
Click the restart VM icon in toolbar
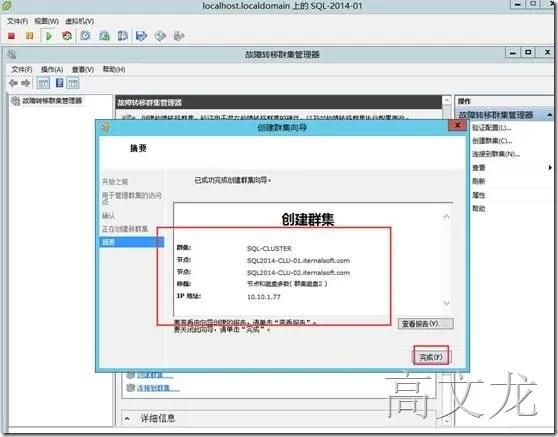pos(67,36)
